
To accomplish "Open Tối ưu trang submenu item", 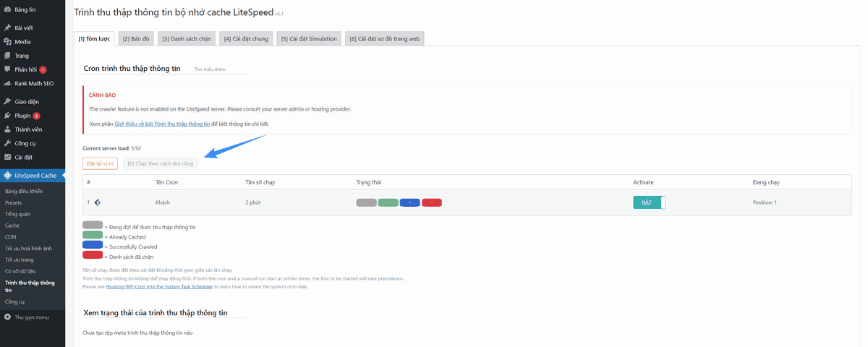I will [20, 259].
